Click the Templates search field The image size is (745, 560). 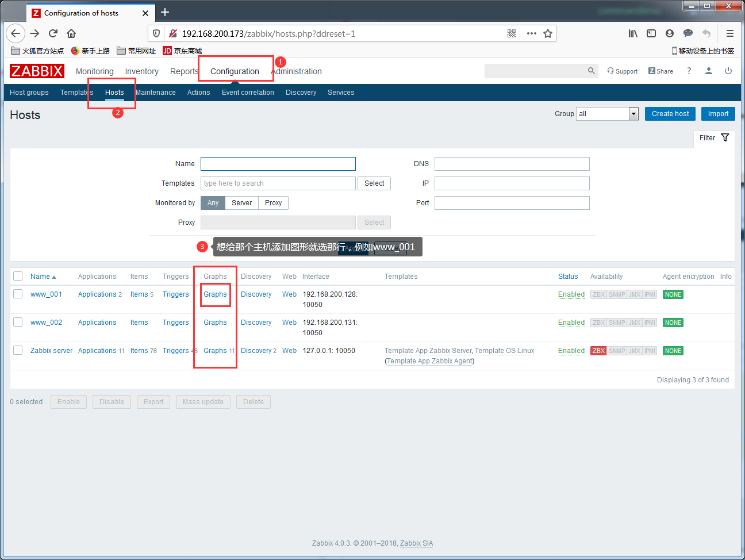pyautogui.click(x=278, y=183)
